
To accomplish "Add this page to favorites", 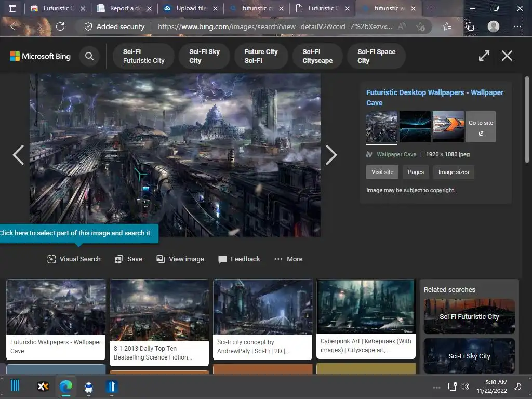I will [421, 26].
